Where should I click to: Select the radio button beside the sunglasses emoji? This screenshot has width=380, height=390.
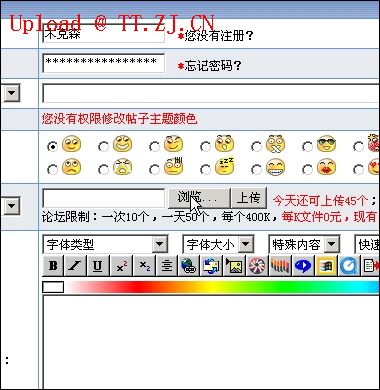pos(307,147)
